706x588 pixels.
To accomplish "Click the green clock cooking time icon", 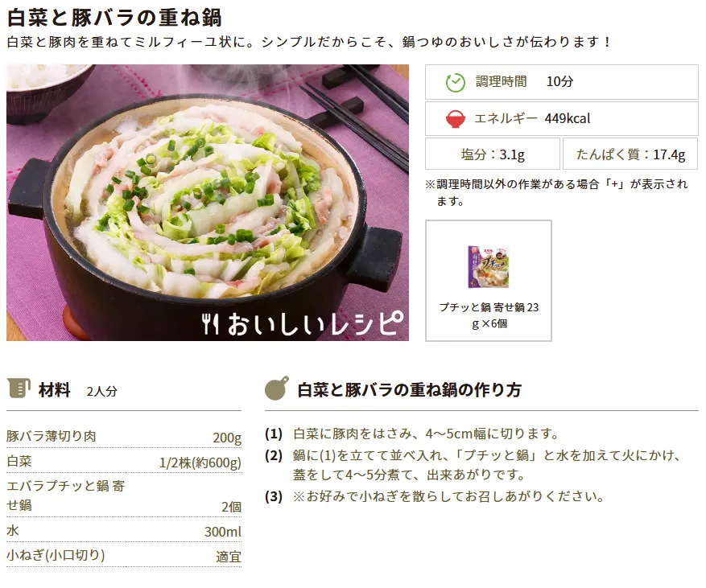I will 455,82.
